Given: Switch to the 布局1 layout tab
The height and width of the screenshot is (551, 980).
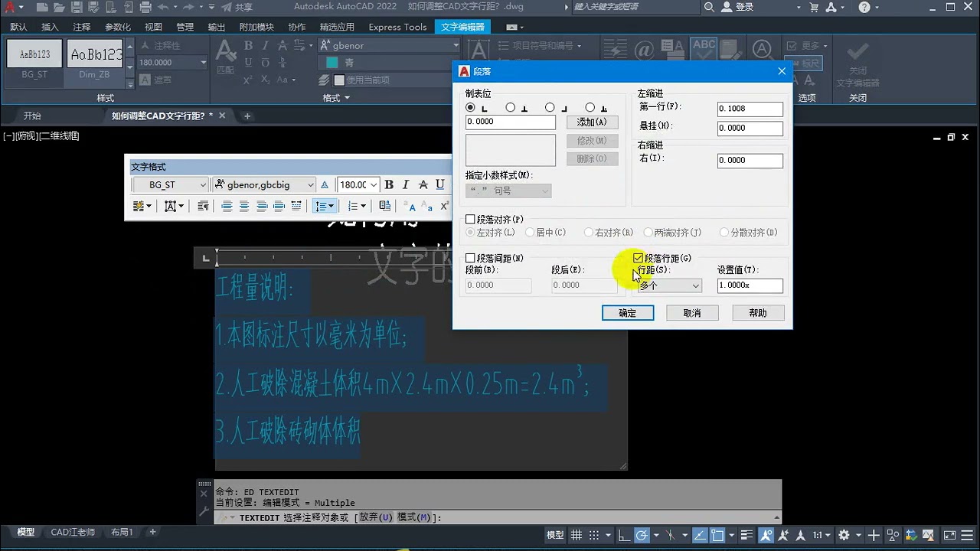Looking at the screenshot, I should click(x=122, y=532).
